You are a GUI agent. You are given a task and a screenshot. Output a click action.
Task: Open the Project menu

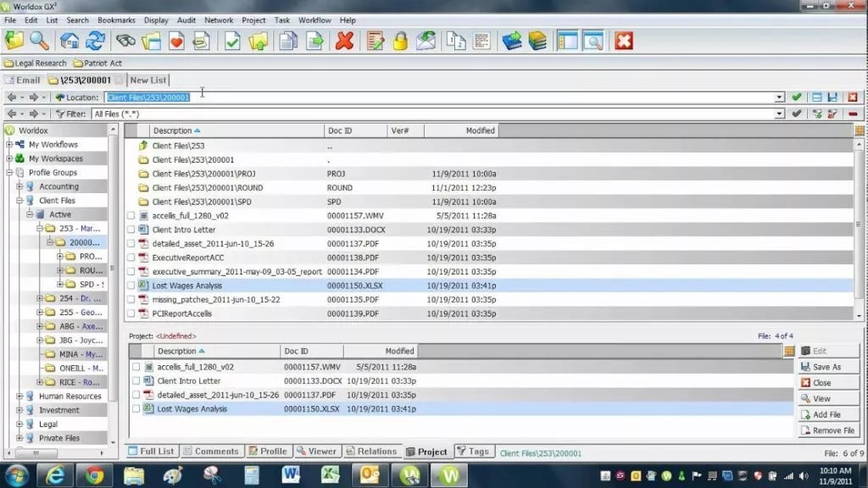click(253, 19)
